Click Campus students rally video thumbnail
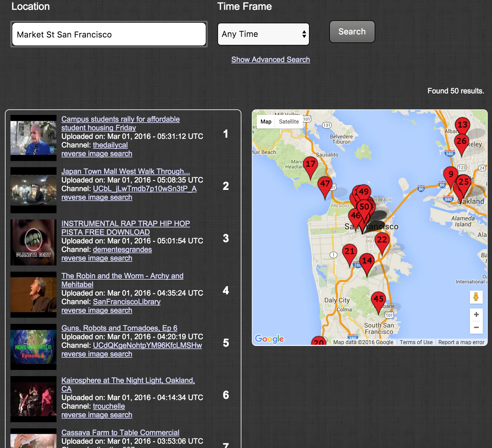The height and width of the screenshot is (448, 492). pos(33,138)
